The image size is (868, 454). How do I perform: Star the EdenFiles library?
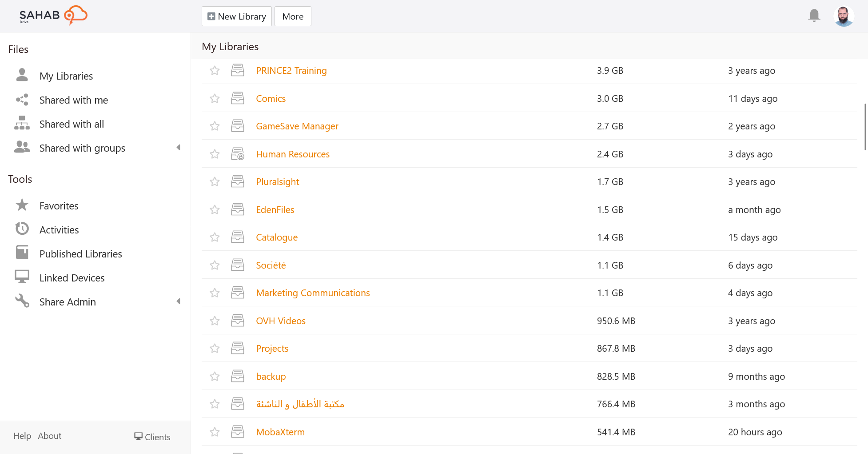tap(215, 209)
